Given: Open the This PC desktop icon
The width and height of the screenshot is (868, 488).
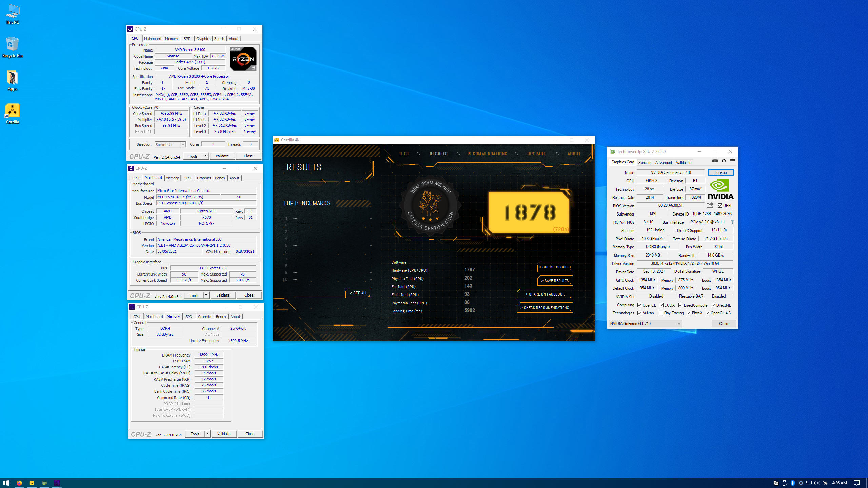Looking at the screenshot, I should (13, 14).
